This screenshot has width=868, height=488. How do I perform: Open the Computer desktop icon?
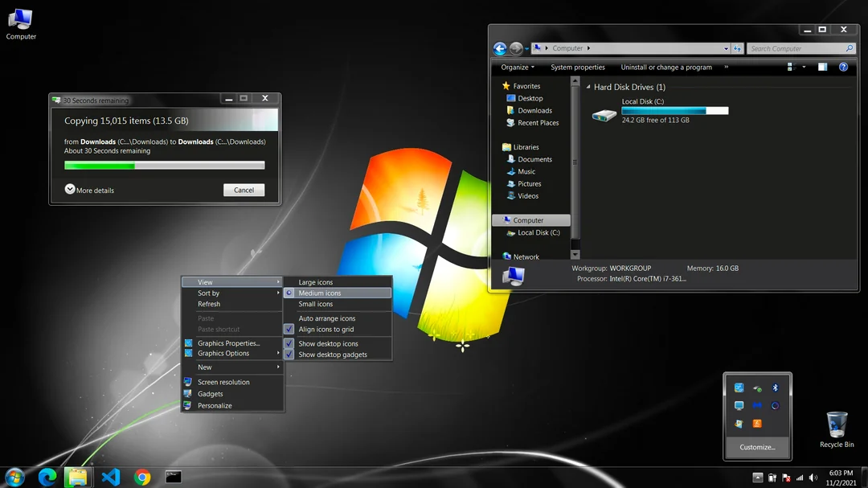[x=21, y=24]
